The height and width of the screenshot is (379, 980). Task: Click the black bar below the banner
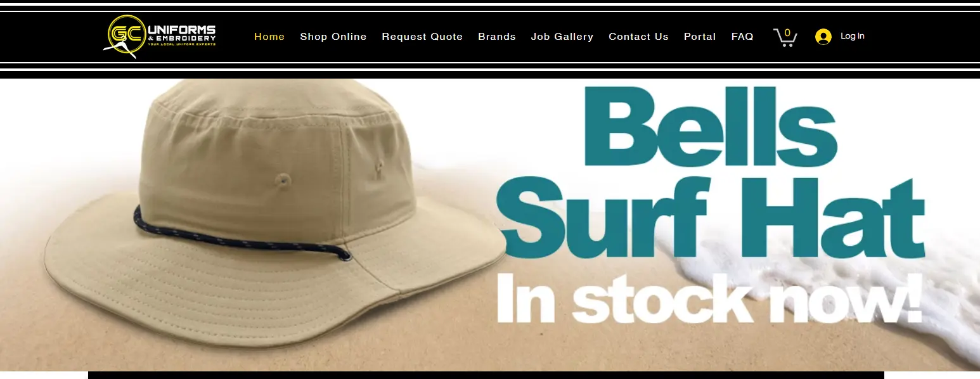click(x=486, y=375)
